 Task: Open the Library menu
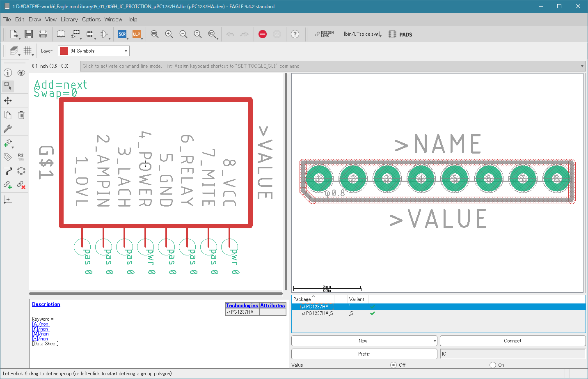[69, 19]
